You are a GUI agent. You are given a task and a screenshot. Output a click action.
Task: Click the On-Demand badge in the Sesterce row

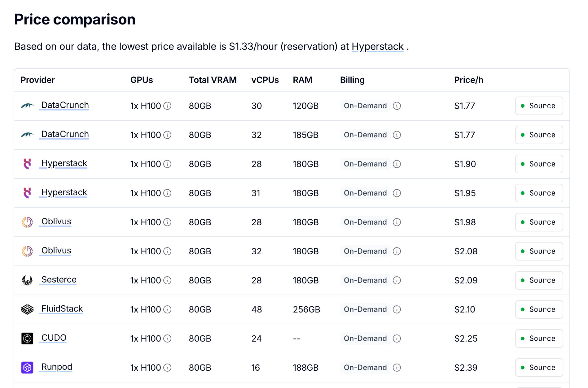coord(365,280)
